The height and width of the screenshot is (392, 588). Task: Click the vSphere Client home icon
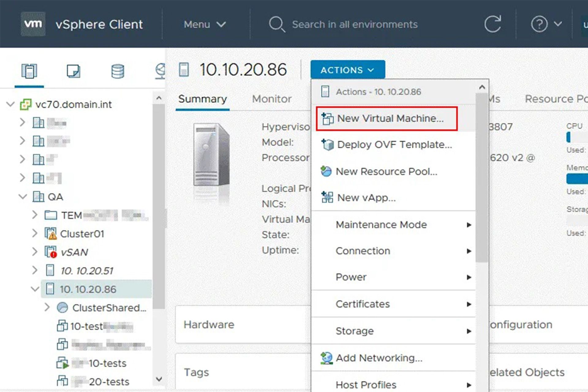(x=33, y=24)
